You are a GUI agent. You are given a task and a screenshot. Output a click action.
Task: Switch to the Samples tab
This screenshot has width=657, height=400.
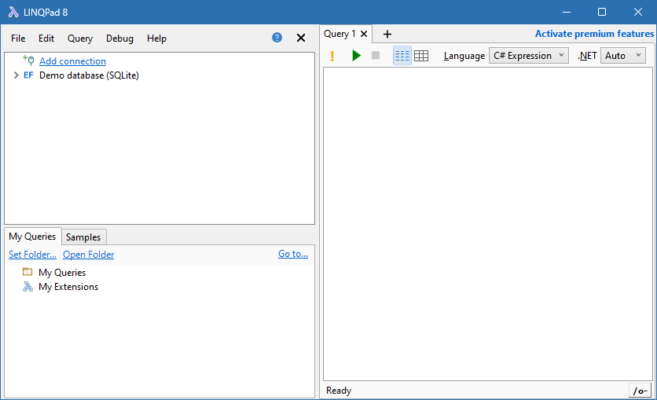83,237
